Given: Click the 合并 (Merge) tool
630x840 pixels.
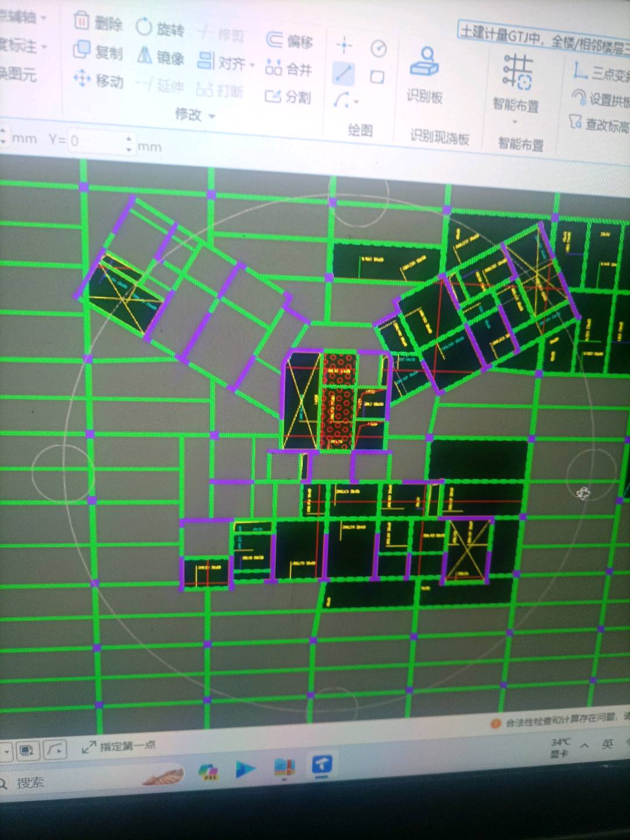Looking at the screenshot, I should point(289,69).
